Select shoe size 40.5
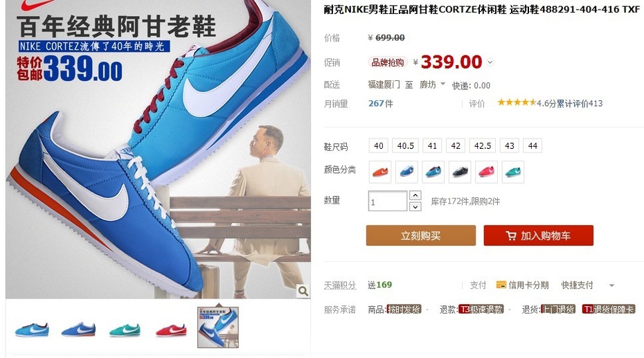 point(405,145)
